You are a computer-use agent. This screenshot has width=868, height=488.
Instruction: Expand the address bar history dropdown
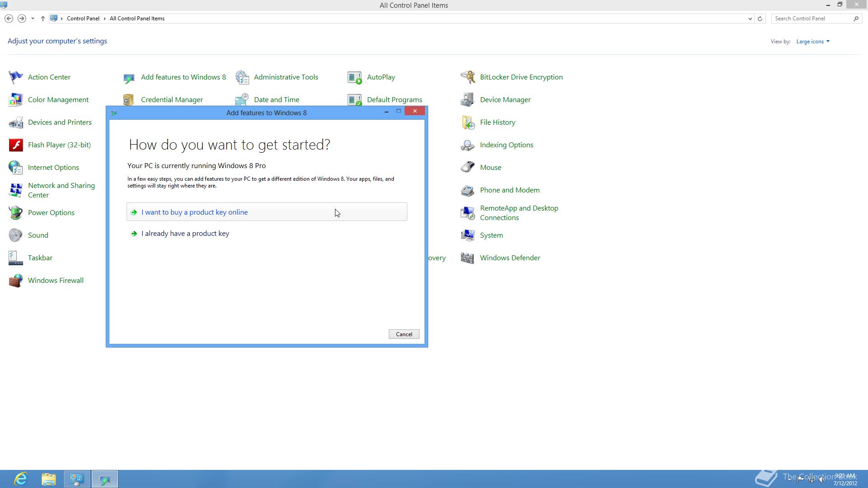(x=750, y=19)
